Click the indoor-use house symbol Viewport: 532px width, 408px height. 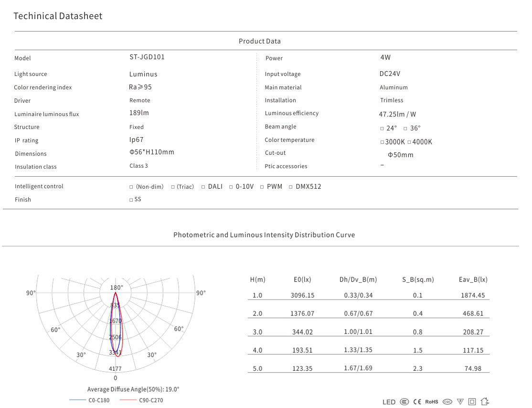pos(485,402)
